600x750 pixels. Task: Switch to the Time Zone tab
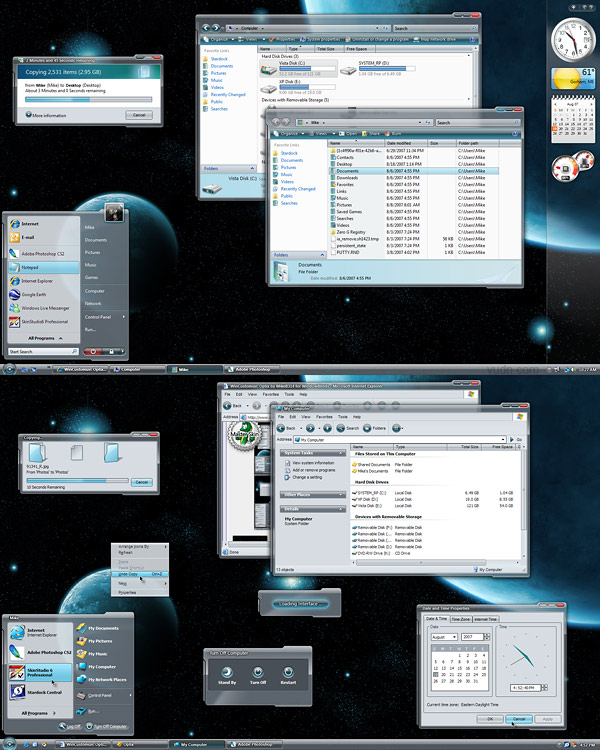click(x=461, y=619)
